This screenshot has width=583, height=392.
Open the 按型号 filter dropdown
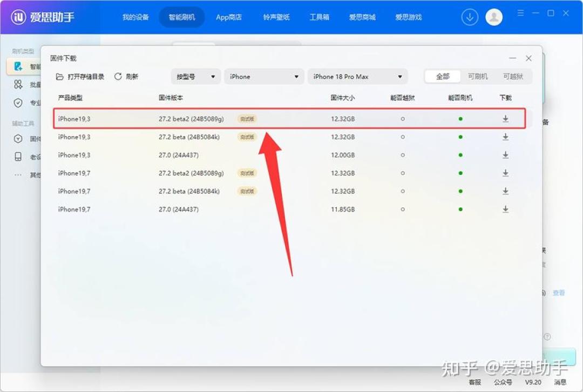[x=195, y=77]
